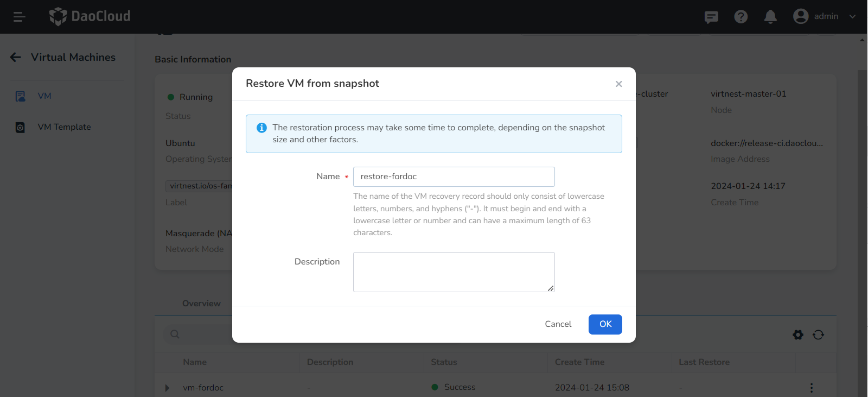
Task: Click the hamburger menu icon
Action: [19, 17]
